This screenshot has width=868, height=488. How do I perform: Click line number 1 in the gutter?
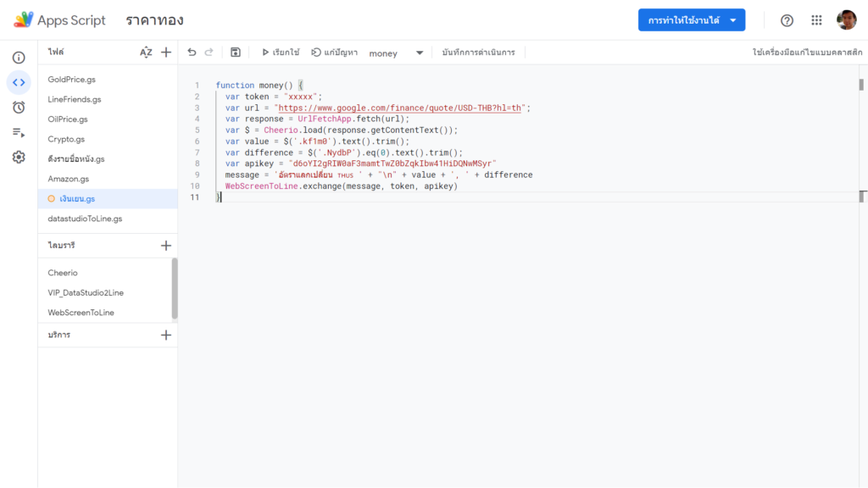coord(197,86)
